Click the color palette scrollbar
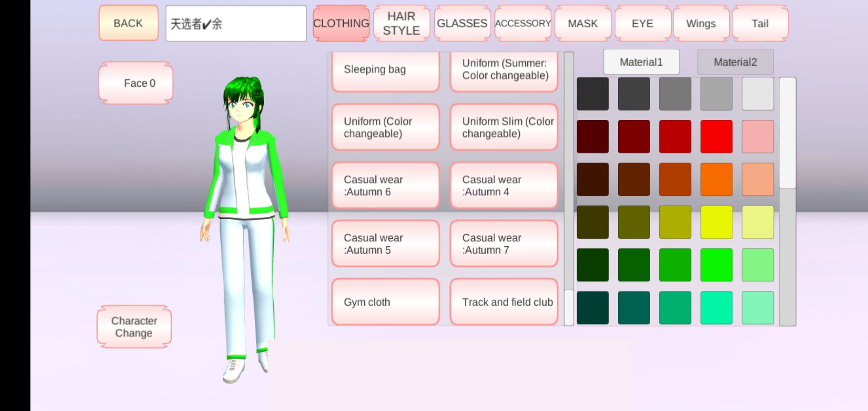 [x=787, y=133]
